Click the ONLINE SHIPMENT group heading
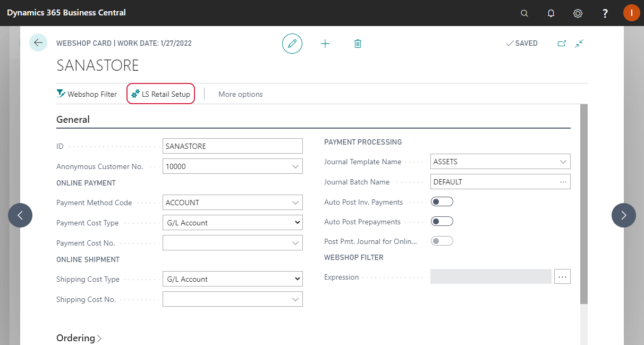The height and width of the screenshot is (345, 644). pos(88,259)
